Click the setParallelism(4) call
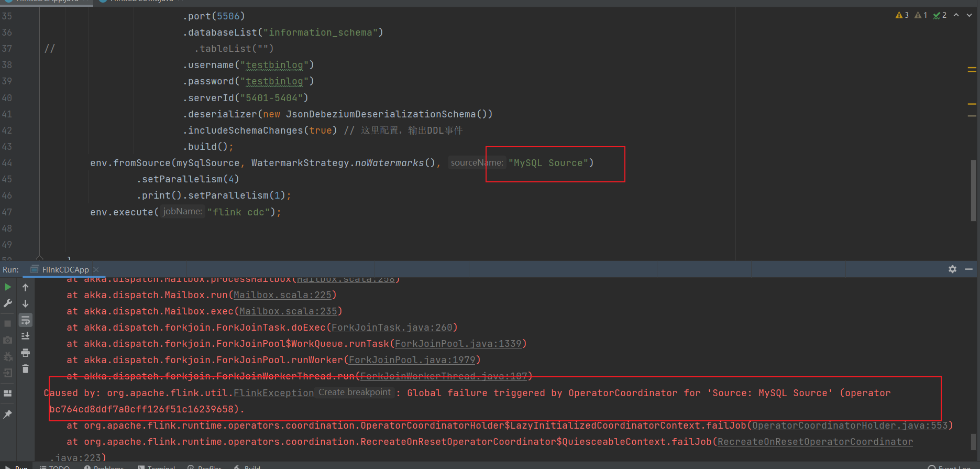The image size is (980, 469). tap(188, 179)
